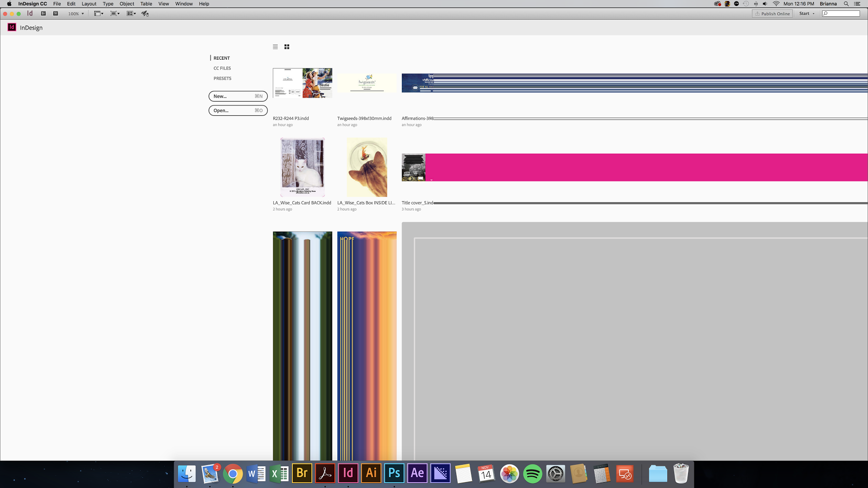
Task: Select the view options icon in toolbar
Action: pyautogui.click(x=96, y=13)
